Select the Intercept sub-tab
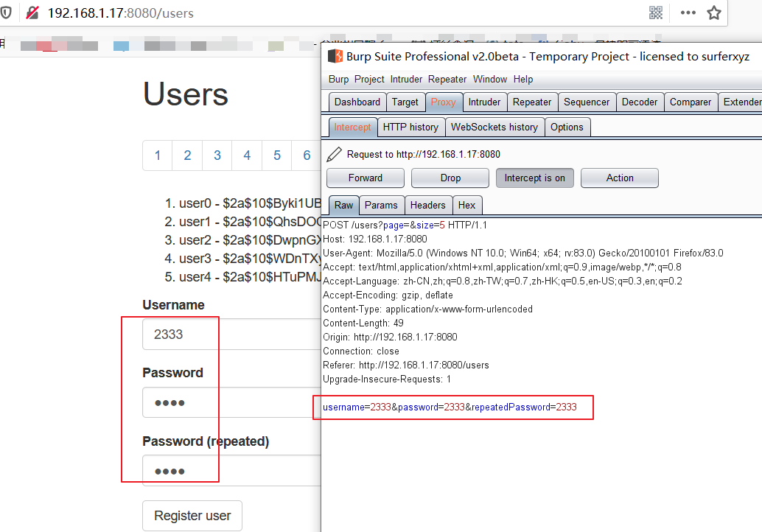 click(352, 127)
